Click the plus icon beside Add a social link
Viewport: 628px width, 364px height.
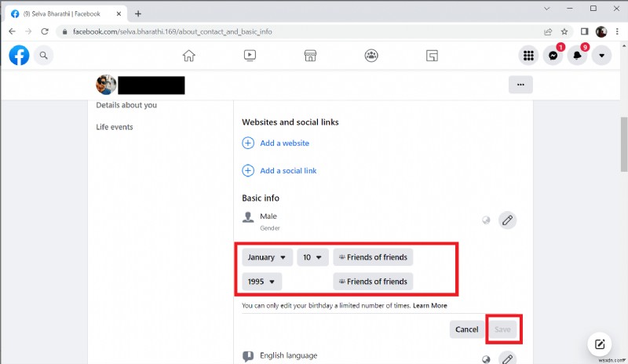[248, 170]
